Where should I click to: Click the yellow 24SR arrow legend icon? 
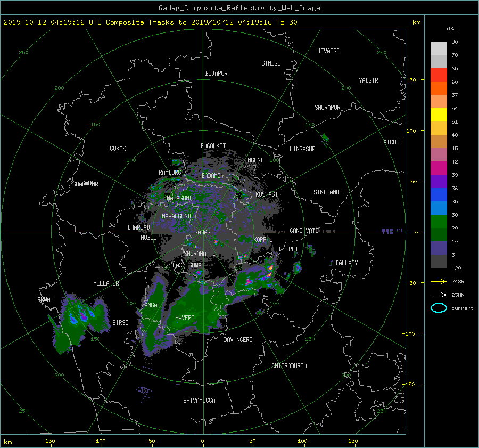[x=439, y=281]
